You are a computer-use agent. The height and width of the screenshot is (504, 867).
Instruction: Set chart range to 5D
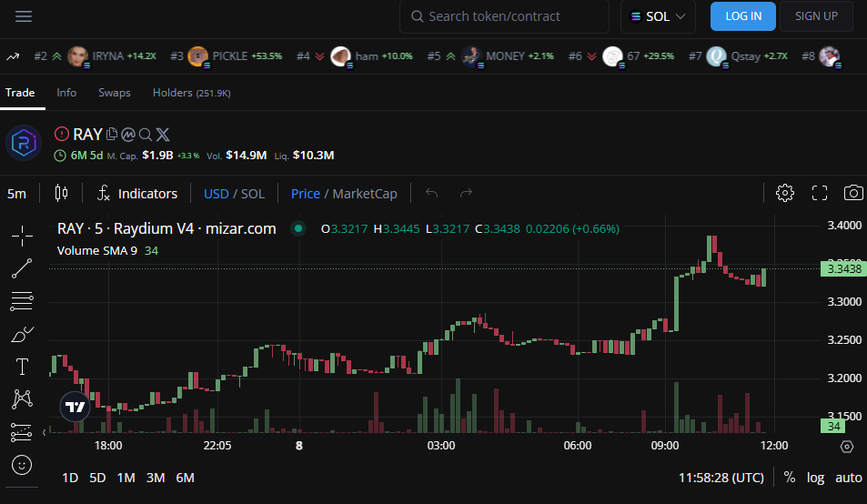point(97,478)
